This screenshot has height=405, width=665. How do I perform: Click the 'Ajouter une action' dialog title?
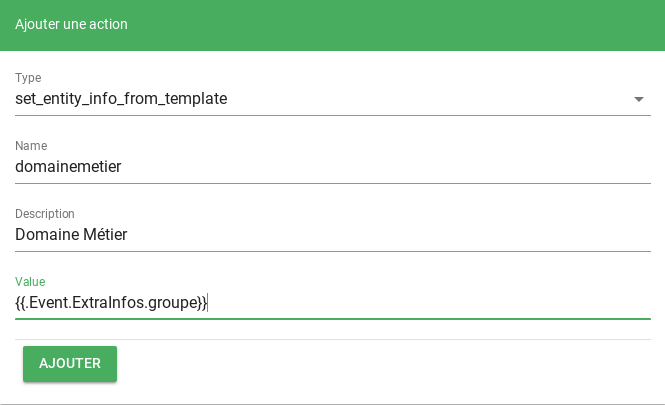click(x=71, y=24)
